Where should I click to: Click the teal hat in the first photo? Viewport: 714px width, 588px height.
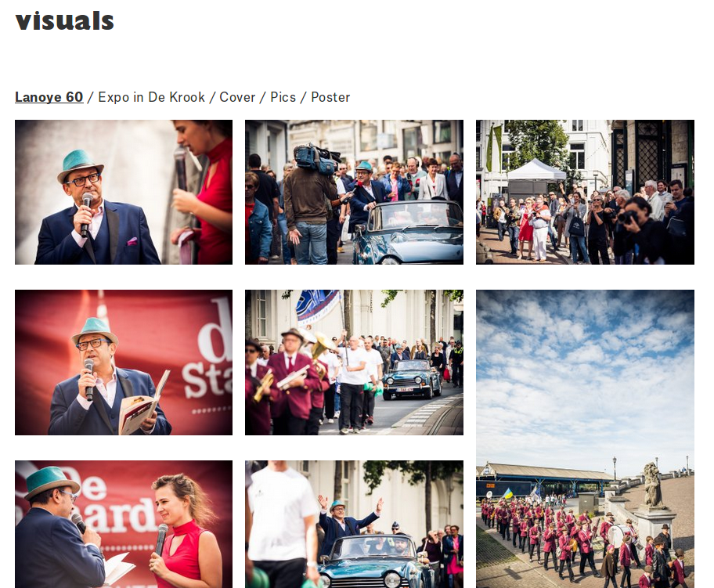pyautogui.click(x=80, y=164)
